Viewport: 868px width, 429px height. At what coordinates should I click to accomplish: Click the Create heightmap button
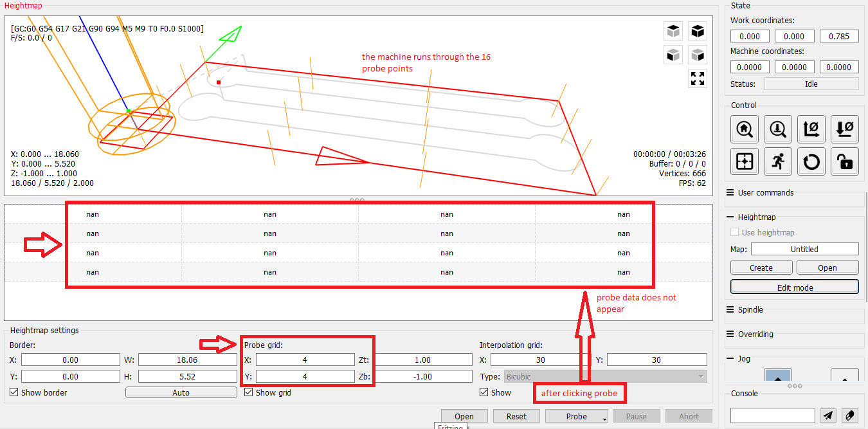[x=761, y=268]
